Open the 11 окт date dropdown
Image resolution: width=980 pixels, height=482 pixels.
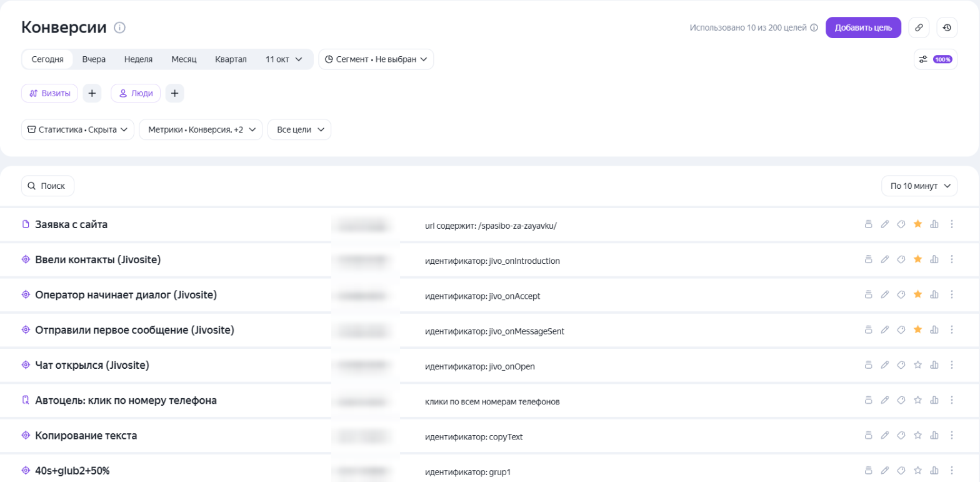pos(284,59)
